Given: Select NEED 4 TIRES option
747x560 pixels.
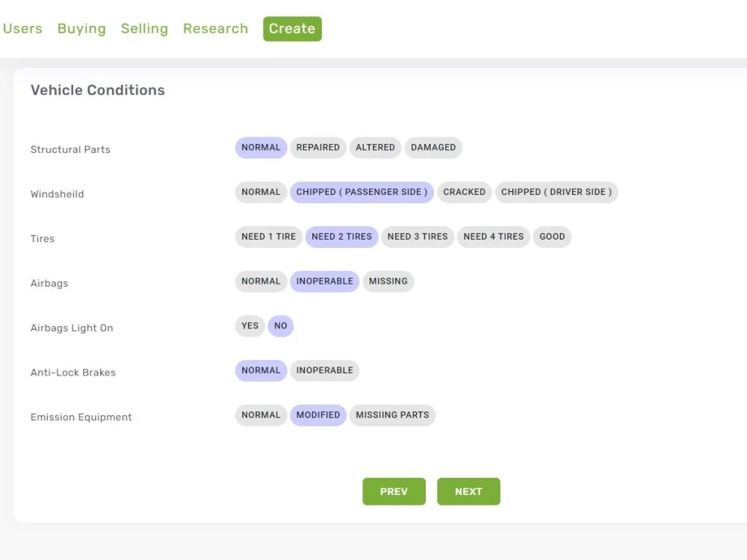Looking at the screenshot, I should tap(493, 237).
